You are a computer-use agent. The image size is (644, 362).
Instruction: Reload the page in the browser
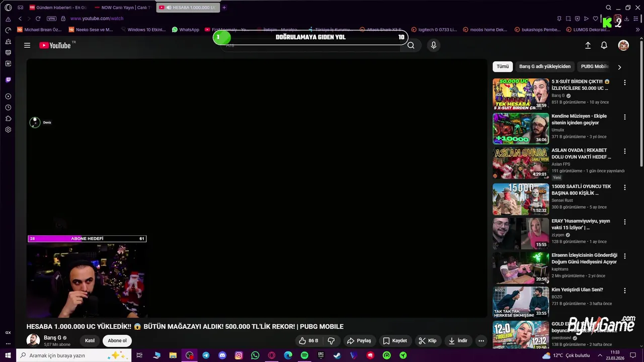pyautogui.click(x=38, y=19)
